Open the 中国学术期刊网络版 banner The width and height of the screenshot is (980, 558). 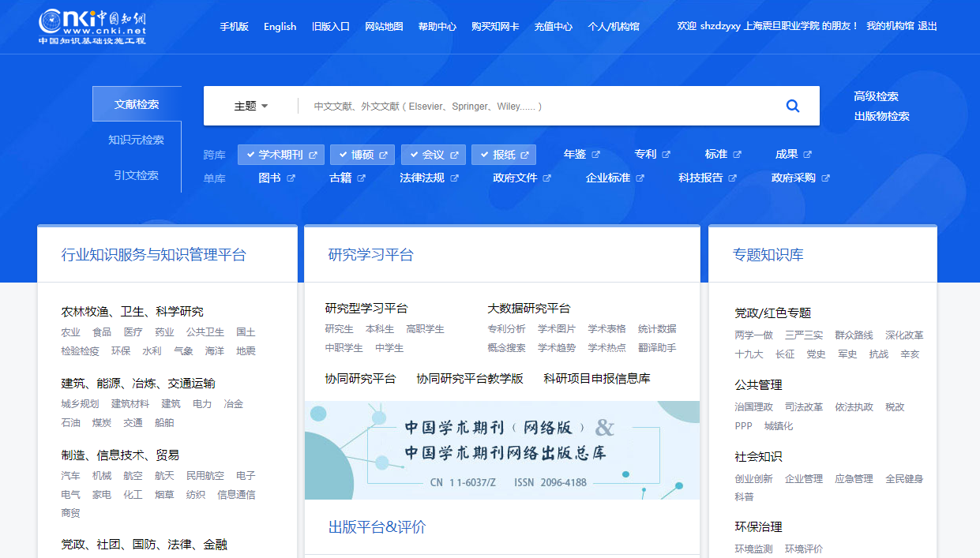(502, 450)
